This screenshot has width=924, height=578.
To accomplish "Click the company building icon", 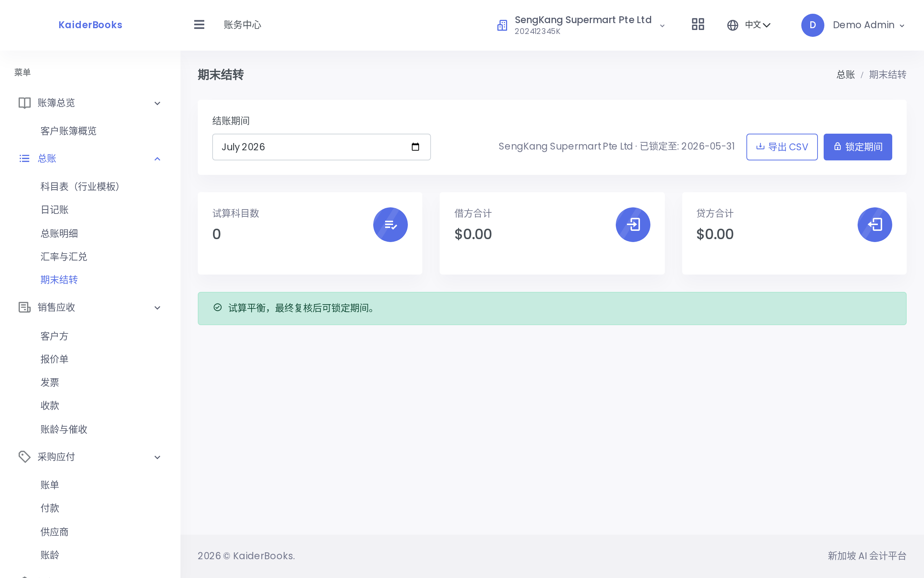I will 502,25.
